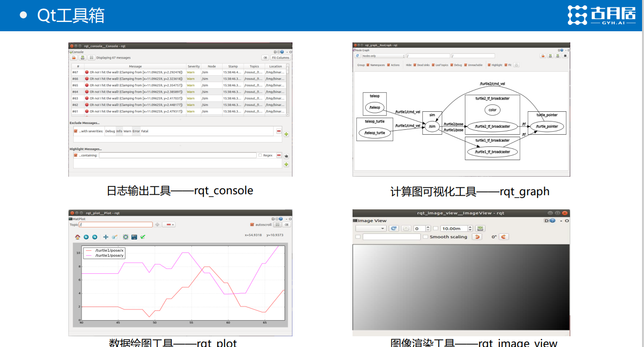The height and width of the screenshot is (347, 644).
Task: Click the rotate left icon in Image View
Action: pos(477,237)
